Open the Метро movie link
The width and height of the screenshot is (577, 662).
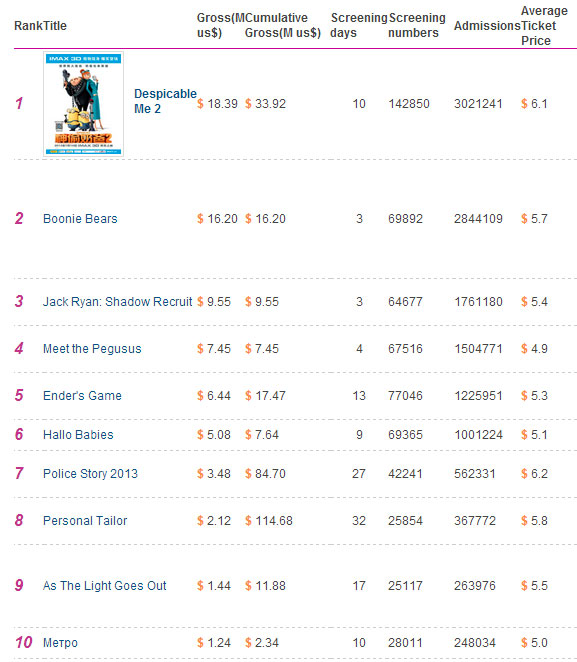tap(60, 643)
